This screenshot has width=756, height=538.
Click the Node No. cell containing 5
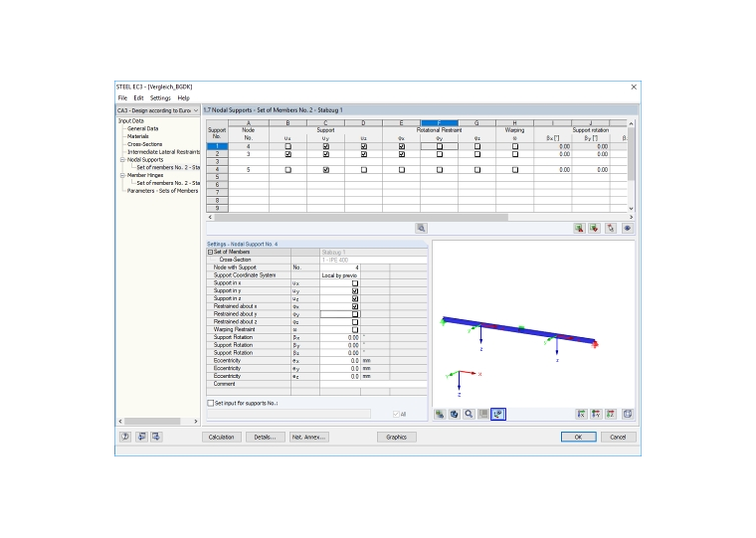[249, 170]
